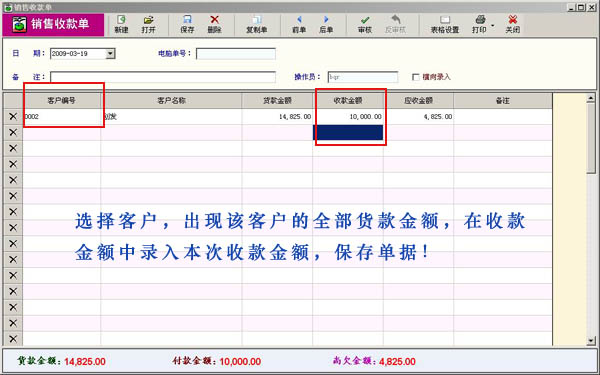Toggle the 横向录入 checkbox
The width and height of the screenshot is (600, 375).
pos(416,77)
